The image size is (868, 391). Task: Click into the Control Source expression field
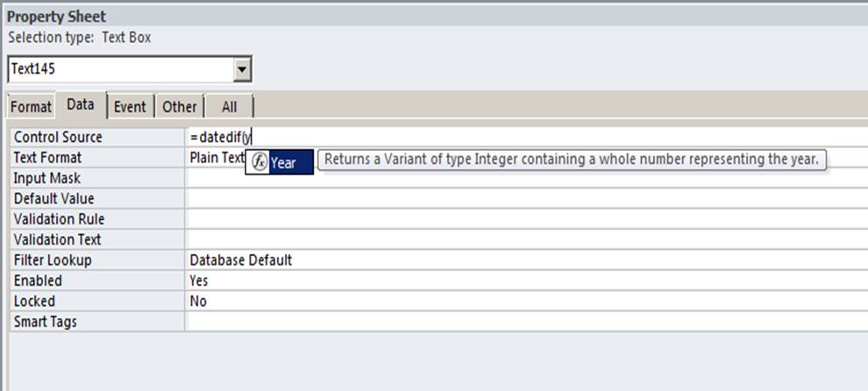[526, 137]
